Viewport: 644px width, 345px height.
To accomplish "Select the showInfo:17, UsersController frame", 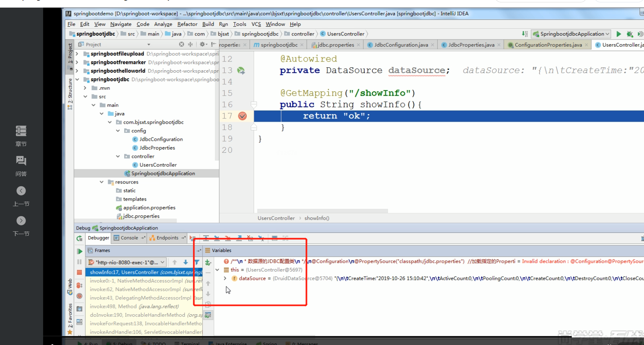I will [x=144, y=272].
